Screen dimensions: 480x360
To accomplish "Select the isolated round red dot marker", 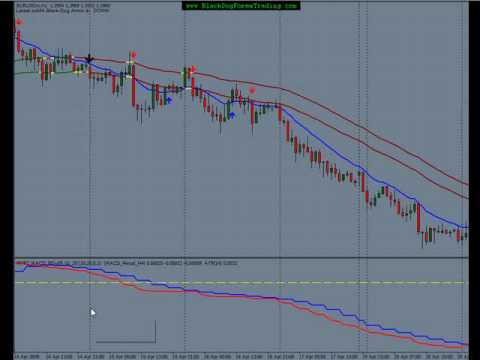I will click(x=253, y=90).
